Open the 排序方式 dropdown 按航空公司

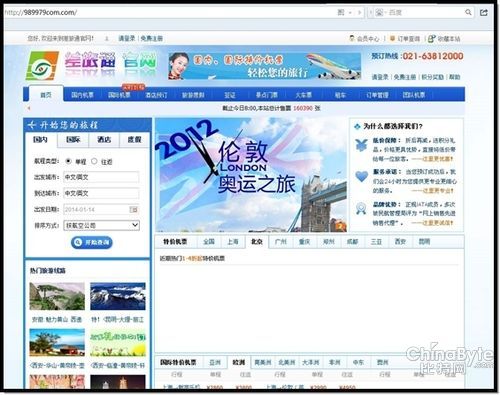click(x=102, y=225)
